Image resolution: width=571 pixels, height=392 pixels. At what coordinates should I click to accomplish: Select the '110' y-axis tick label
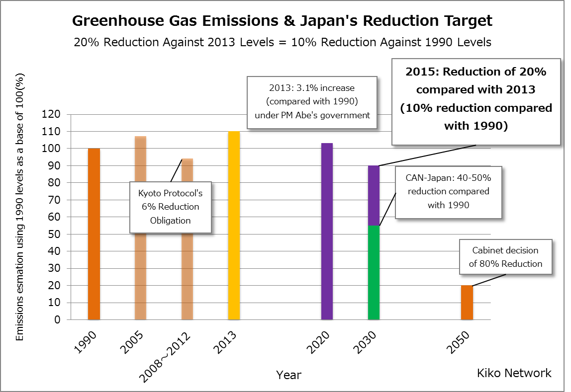click(51, 131)
